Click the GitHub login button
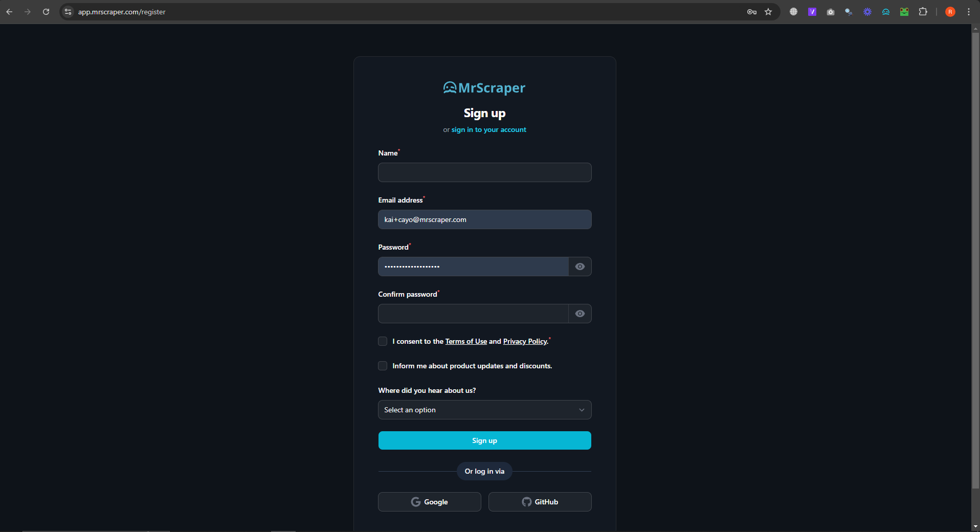The height and width of the screenshot is (532, 980). (540, 502)
